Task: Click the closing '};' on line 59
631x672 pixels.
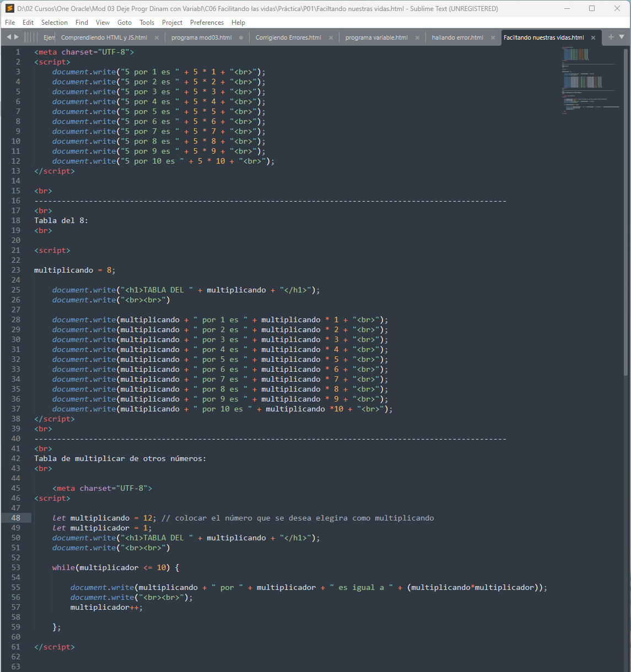Action: coord(57,627)
